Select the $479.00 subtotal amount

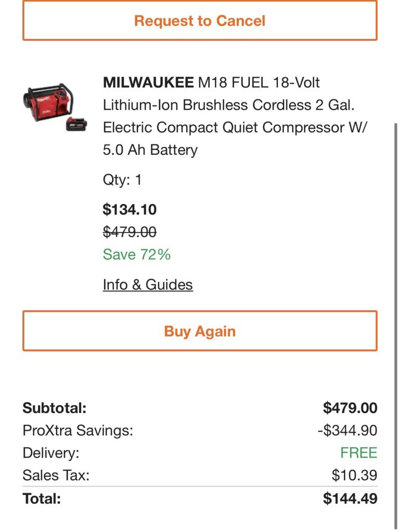coord(350,408)
